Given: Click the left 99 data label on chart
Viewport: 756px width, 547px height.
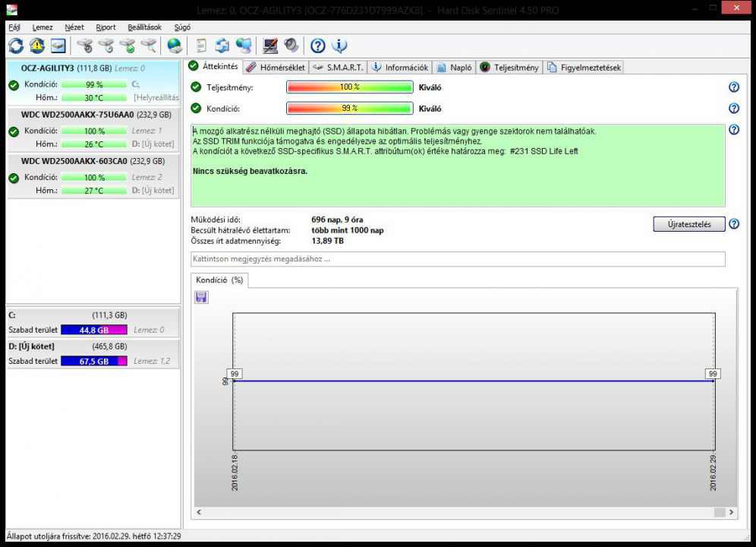Looking at the screenshot, I should (x=235, y=374).
